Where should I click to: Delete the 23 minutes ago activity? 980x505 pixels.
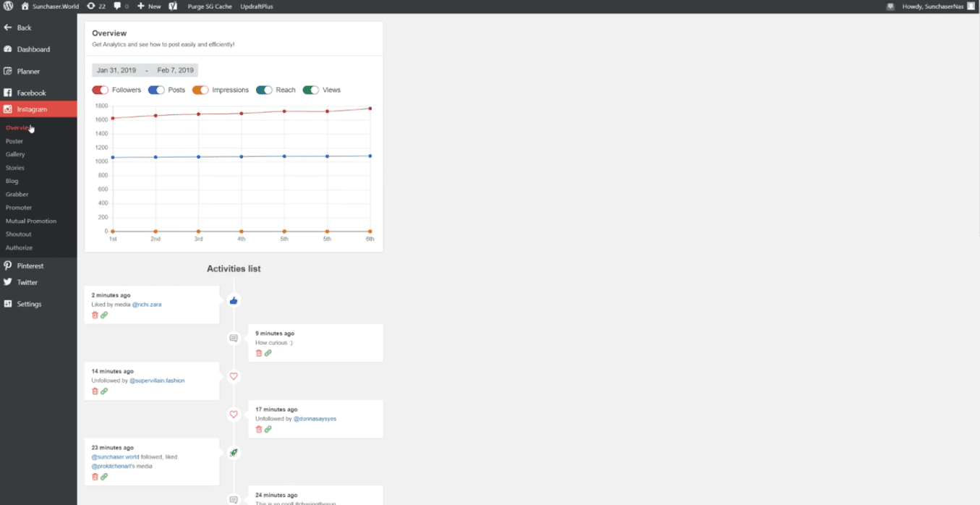pos(95,477)
